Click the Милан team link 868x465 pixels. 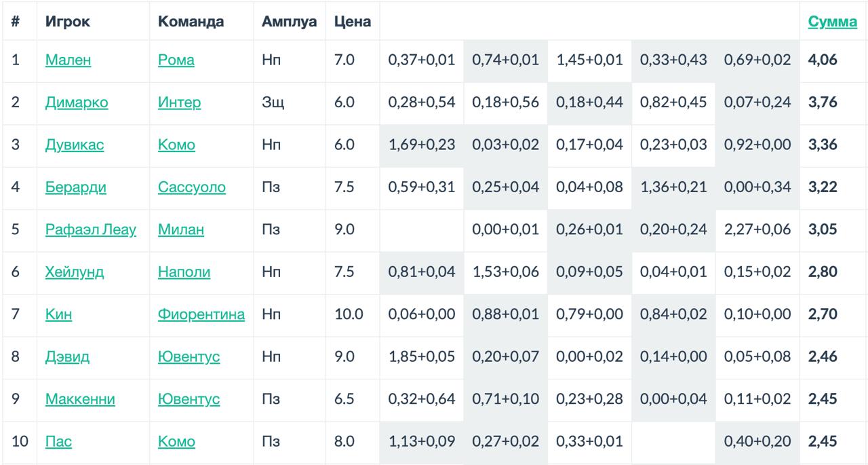(180, 229)
